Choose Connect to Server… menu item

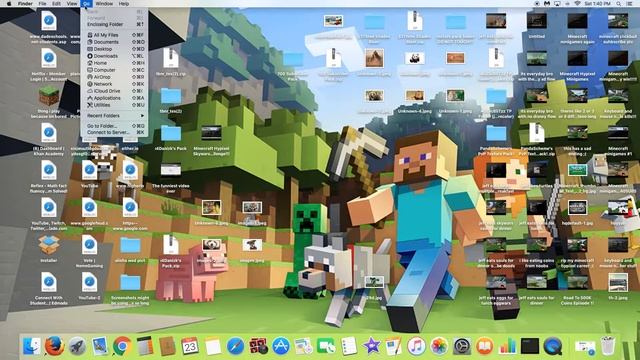(x=114, y=132)
